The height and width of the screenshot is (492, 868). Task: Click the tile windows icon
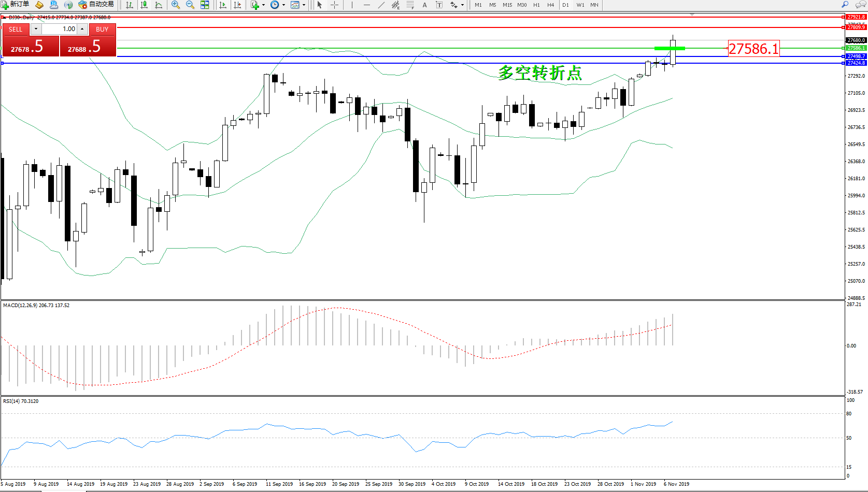pyautogui.click(x=205, y=5)
